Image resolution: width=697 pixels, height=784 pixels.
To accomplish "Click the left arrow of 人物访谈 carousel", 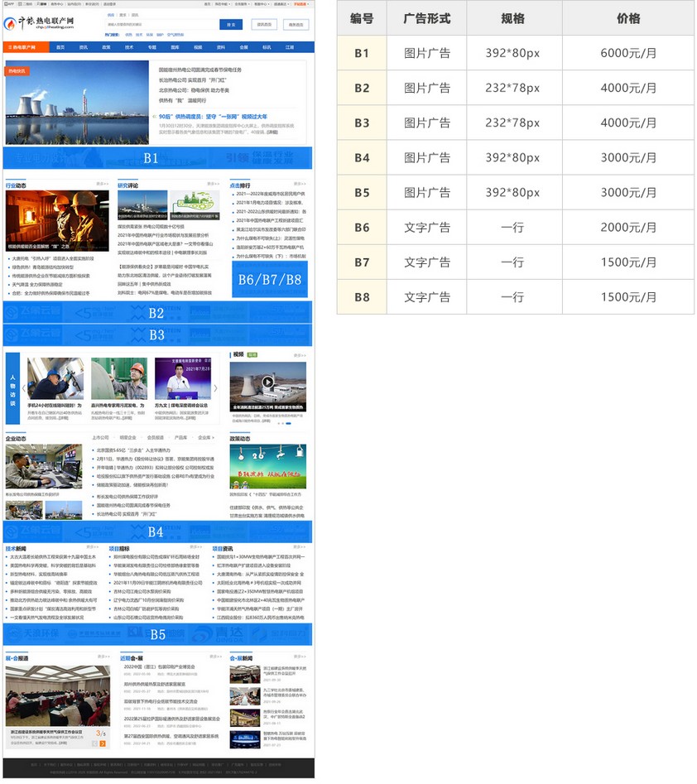I will [24, 388].
